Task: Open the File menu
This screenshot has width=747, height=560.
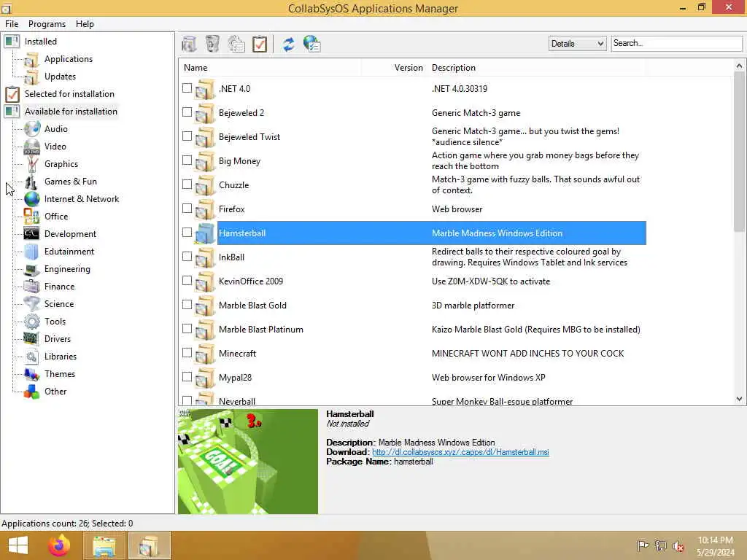Action: [12, 24]
